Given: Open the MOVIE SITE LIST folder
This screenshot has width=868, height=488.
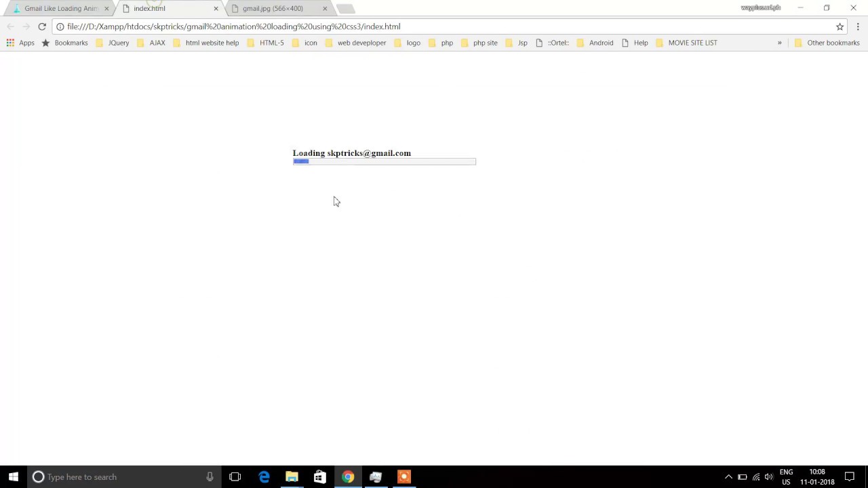Looking at the screenshot, I should (686, 43).
